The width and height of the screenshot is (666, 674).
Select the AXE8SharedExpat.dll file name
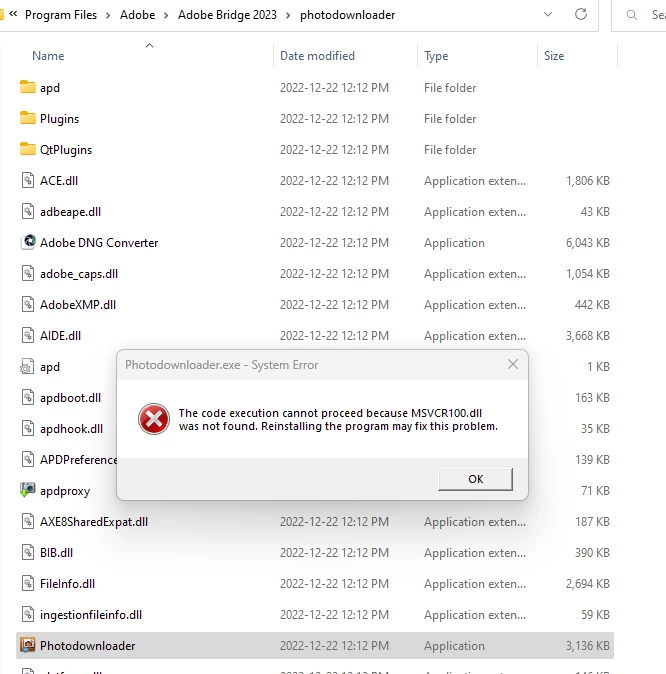[x=94, y=521]
